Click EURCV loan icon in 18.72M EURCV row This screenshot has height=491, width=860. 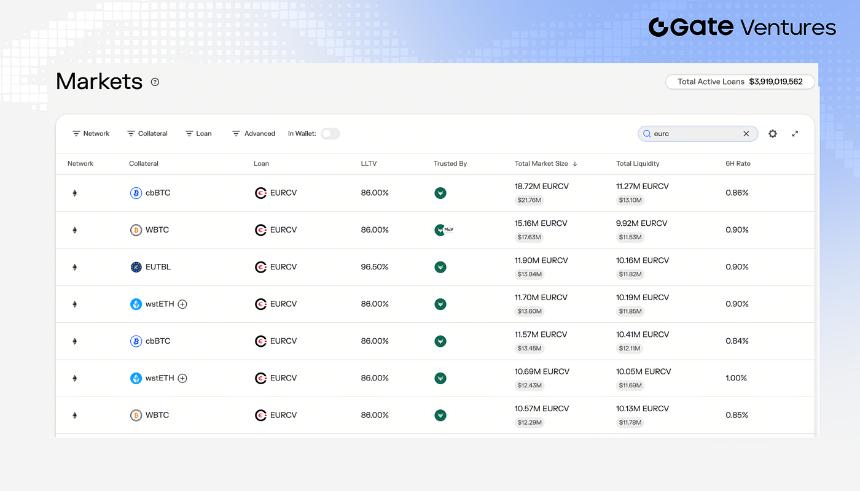pyautogui.click(x=261, y=193)
